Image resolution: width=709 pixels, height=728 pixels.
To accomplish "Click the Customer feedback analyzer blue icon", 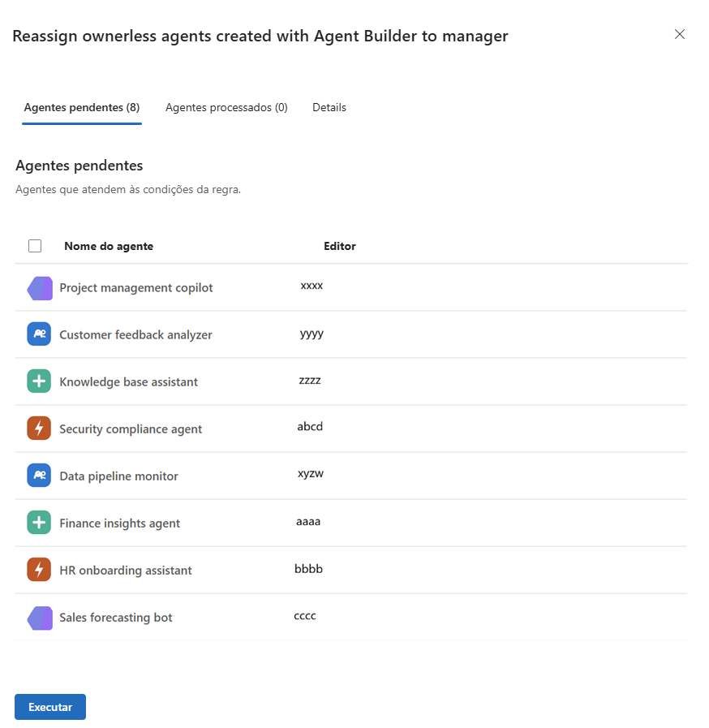I will coord(39,334).
